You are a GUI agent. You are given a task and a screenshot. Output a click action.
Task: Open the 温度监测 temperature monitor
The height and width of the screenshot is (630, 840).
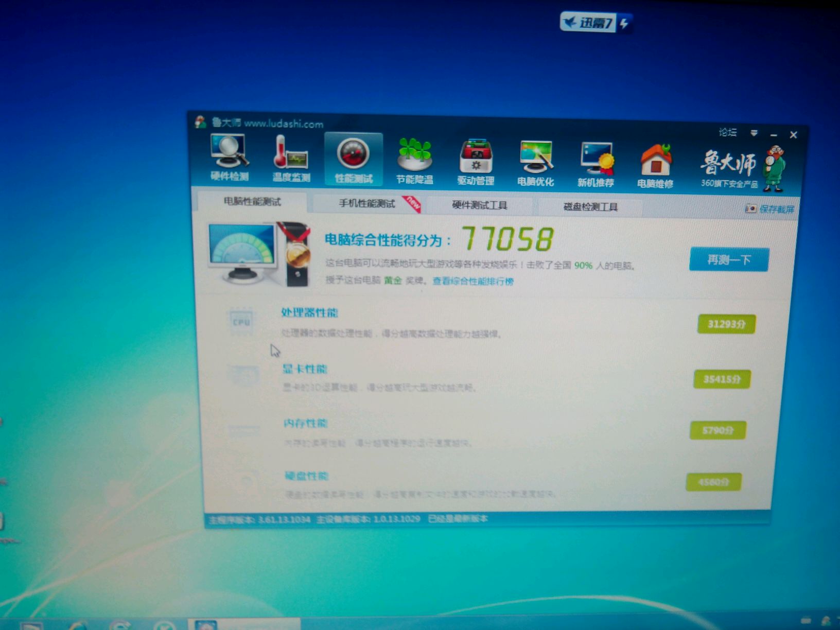(x=291, y=159)
